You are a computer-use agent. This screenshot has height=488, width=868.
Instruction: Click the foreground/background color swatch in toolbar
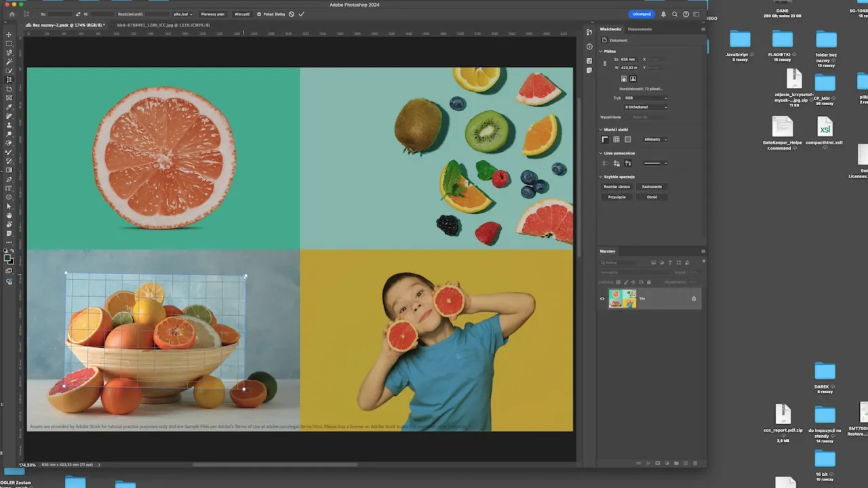(x=9, y=258)
